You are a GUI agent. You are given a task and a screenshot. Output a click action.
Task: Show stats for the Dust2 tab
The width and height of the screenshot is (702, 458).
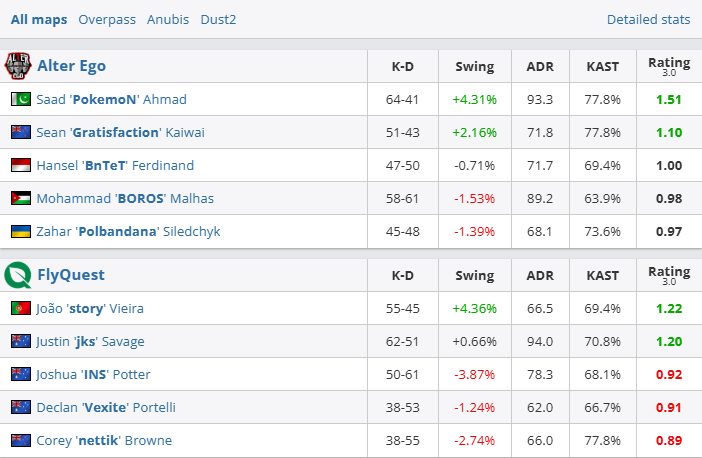point(218,19)
